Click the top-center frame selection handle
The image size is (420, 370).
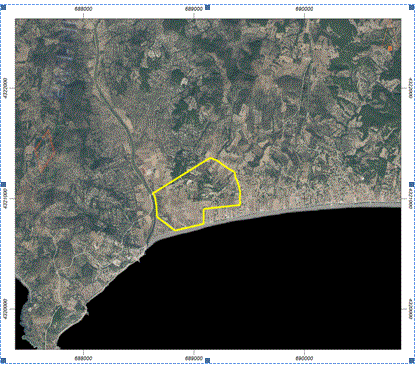point(207,7)
